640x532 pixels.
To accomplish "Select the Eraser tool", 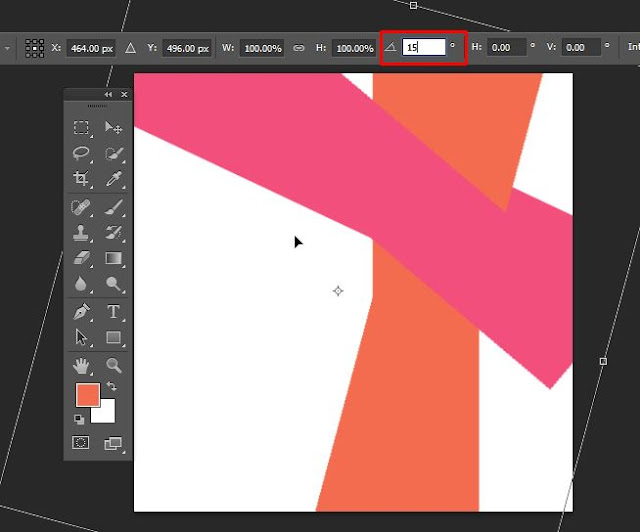I will pos(81,258).
